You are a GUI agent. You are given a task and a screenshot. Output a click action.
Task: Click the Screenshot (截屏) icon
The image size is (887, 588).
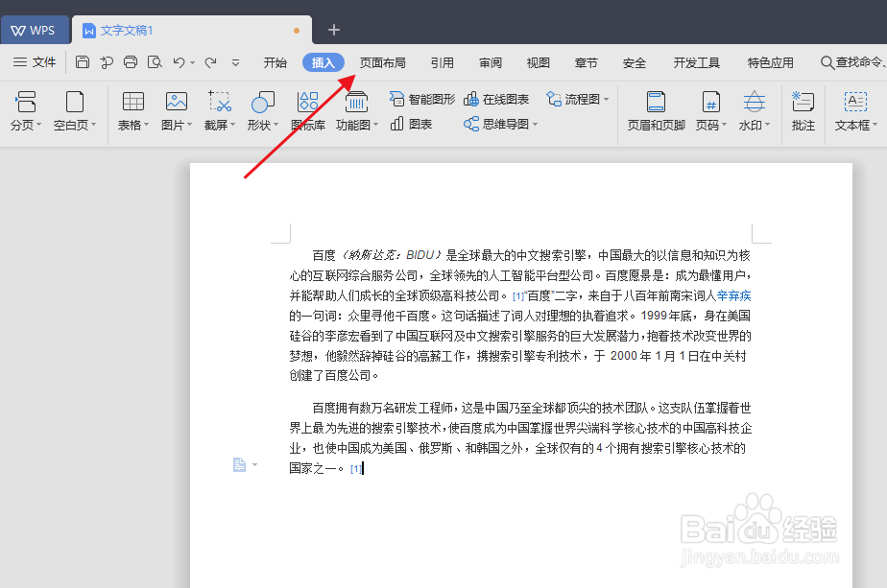coord(220,102)
